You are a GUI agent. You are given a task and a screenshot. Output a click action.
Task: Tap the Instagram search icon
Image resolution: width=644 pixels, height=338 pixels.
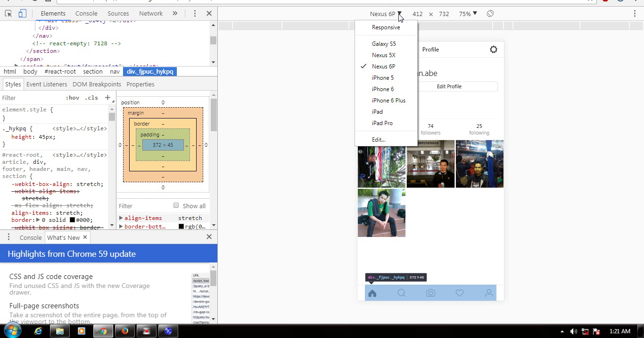click(401, 293)
